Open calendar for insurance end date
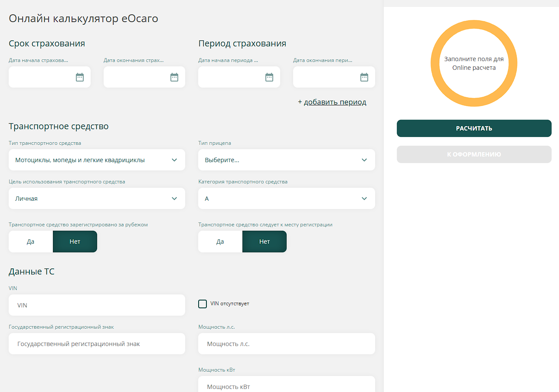This screenshot has width=559, height=392. (x=174, y=77)
